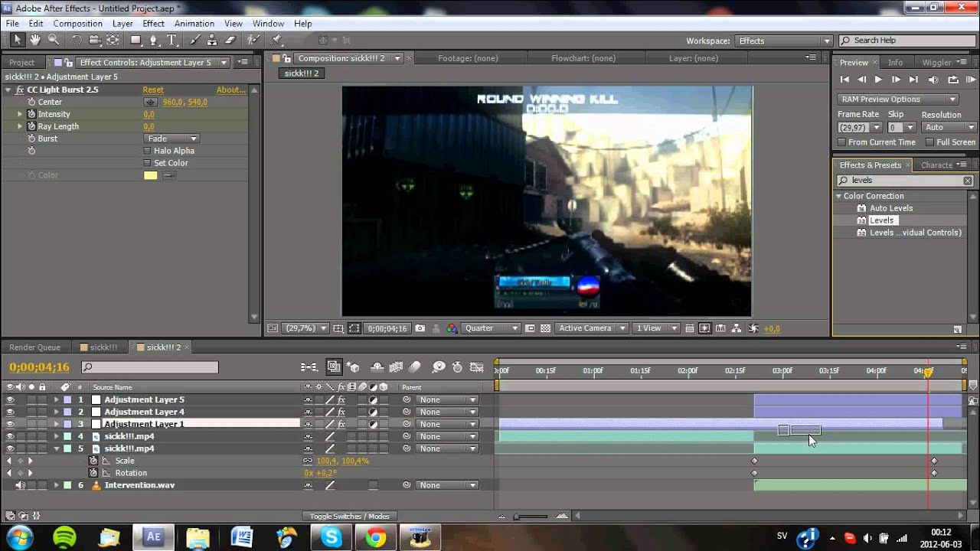Hide Adjustment Layer 5 with eye icon
Screen dimensions: 980x551
pyautogui.click(x=10, y=399)
